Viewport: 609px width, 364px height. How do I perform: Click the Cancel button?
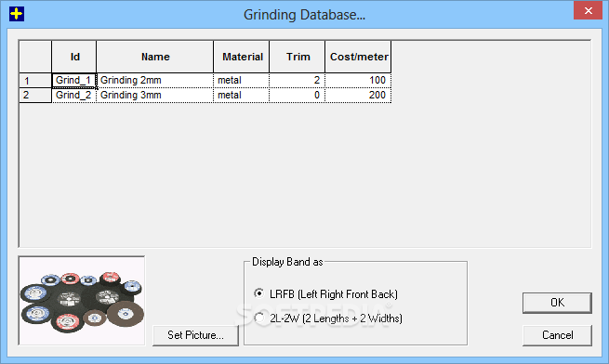[x=557, y=335]
